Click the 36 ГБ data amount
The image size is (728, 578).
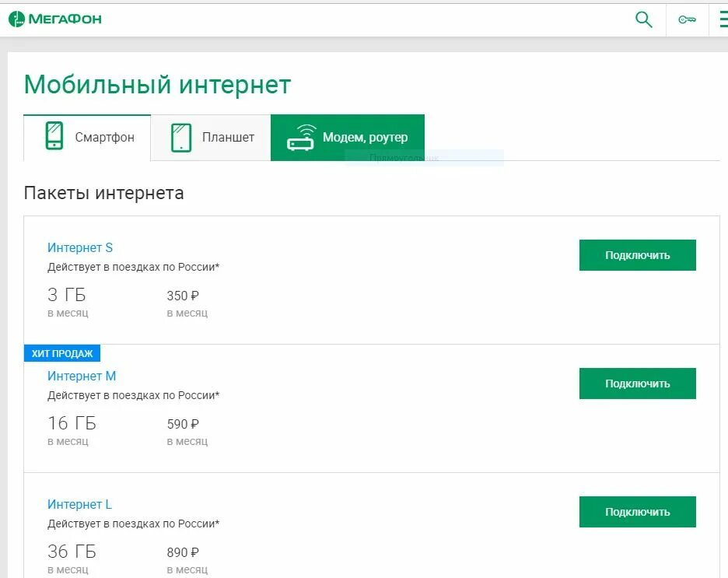[x=72, y=552]
